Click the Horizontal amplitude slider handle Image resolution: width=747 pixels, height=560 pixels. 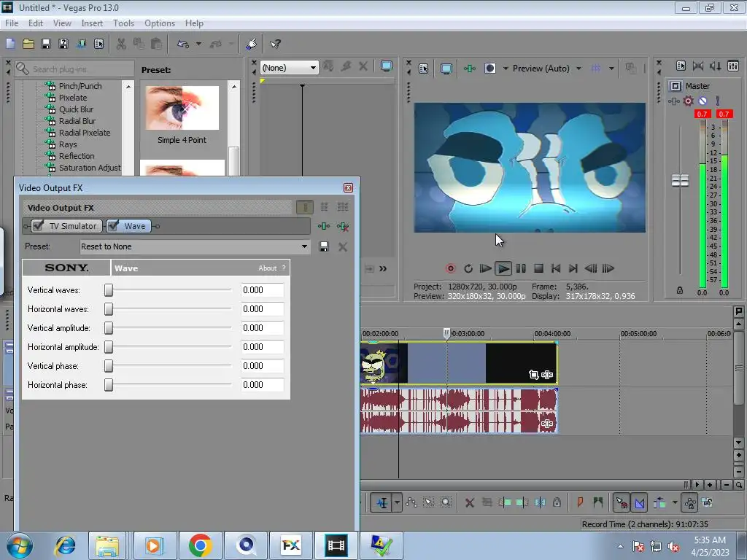pyautogui.click(x=109, y=347)
